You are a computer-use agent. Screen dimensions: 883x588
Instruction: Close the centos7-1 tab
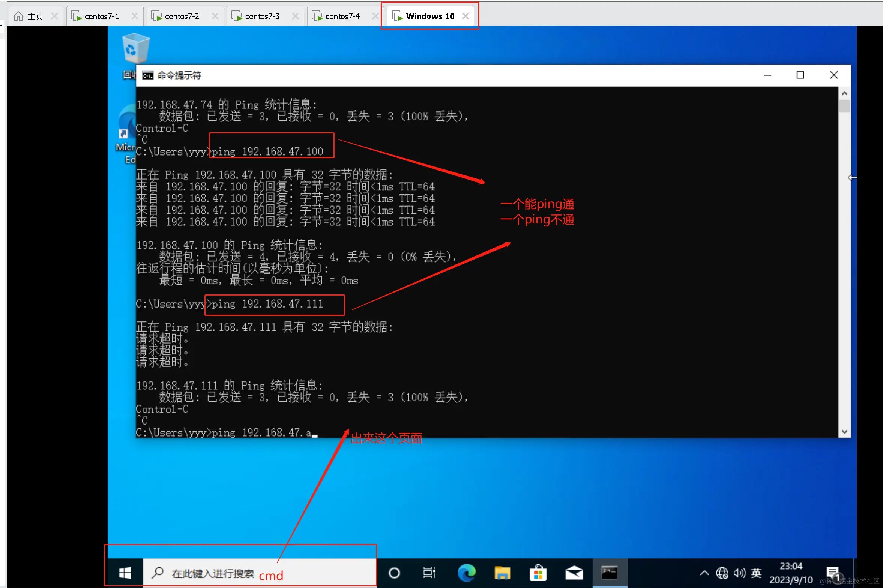coord(135,16)
